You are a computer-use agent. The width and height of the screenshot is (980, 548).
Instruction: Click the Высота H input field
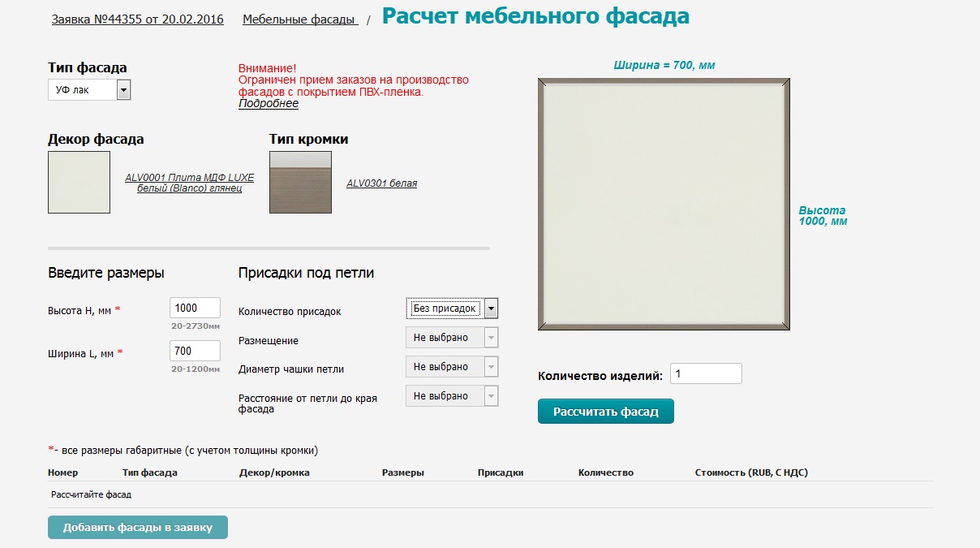pos(195,309)
